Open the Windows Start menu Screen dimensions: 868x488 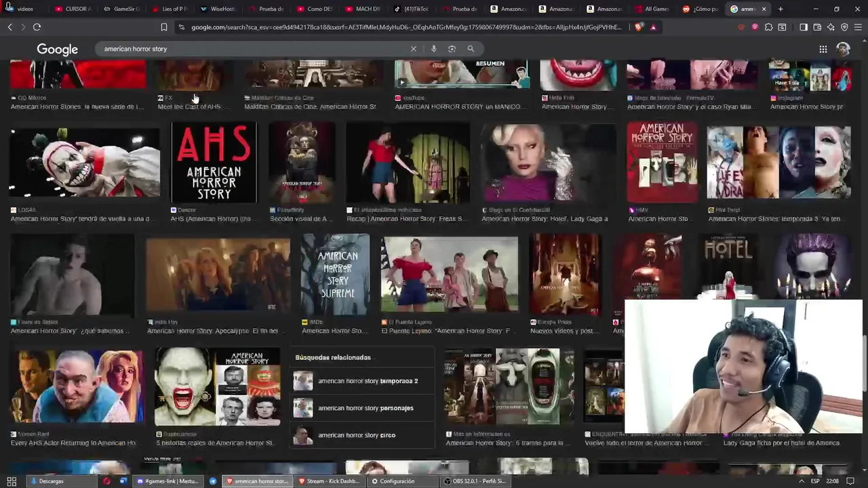[x=12, y=481]
